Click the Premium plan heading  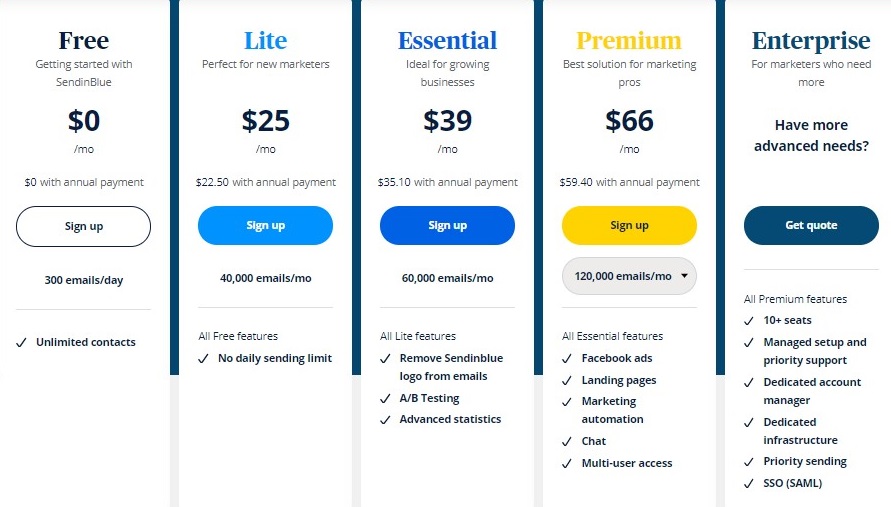tap(629, 41)
